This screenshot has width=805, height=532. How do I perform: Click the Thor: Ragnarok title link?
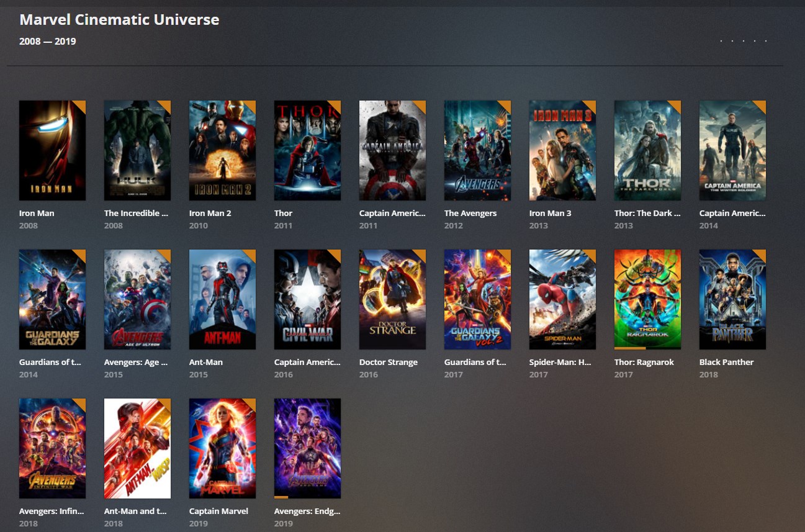pos(644,362)
